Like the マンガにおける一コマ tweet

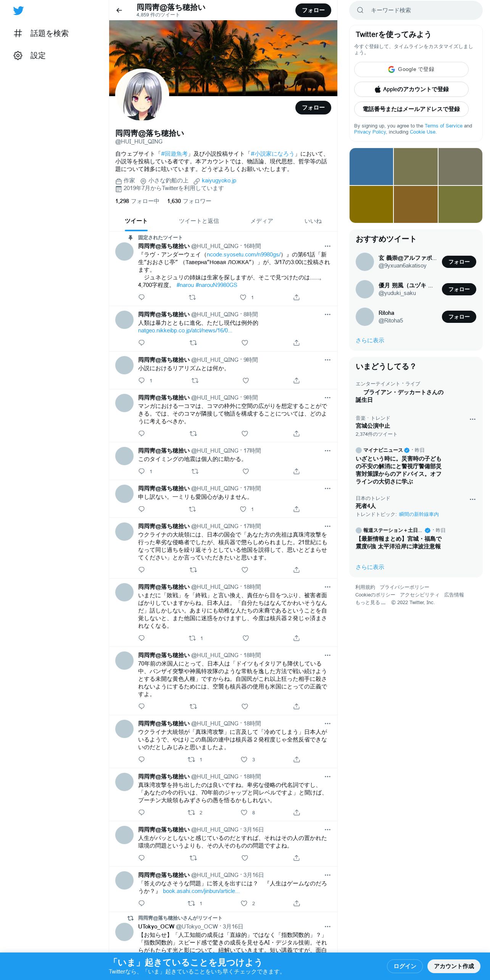[x=245, y=434]
